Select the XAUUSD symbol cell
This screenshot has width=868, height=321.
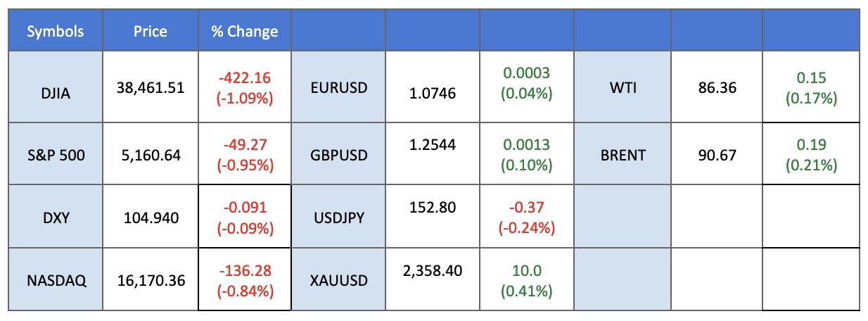pos(338,280)
